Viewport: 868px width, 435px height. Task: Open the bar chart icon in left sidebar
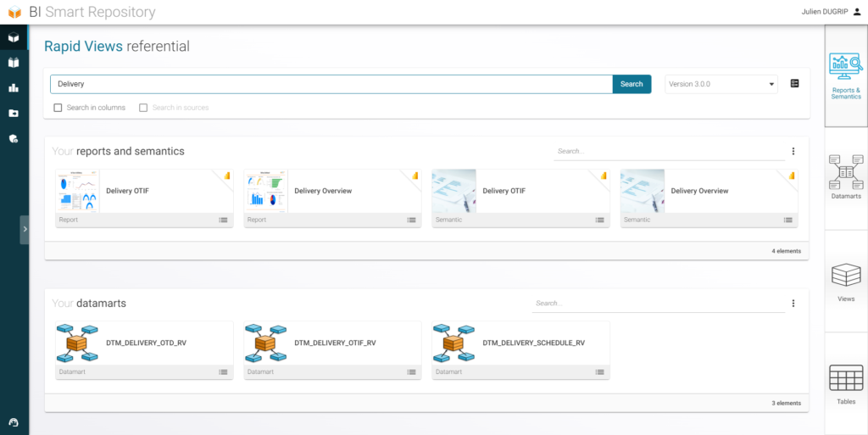click(14, 87)
